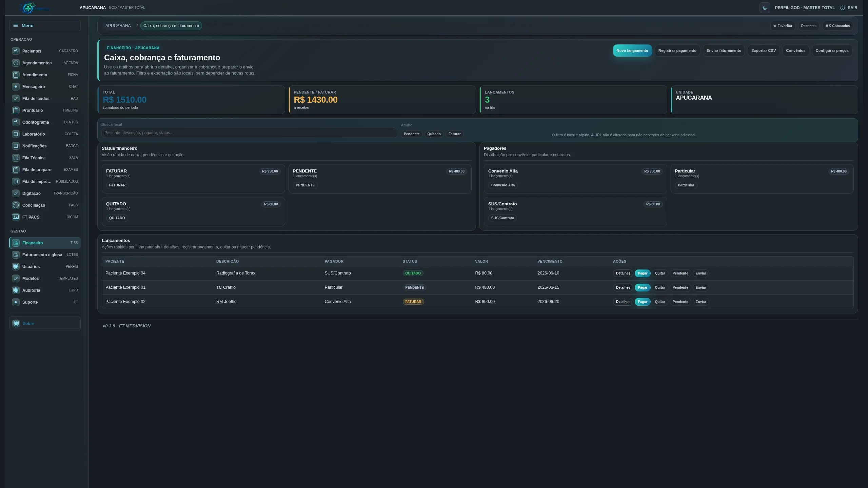This screenshot has height=488, width=868.
Task: Open Fila Técnica SALA menu item
Action: coord(45,158)
